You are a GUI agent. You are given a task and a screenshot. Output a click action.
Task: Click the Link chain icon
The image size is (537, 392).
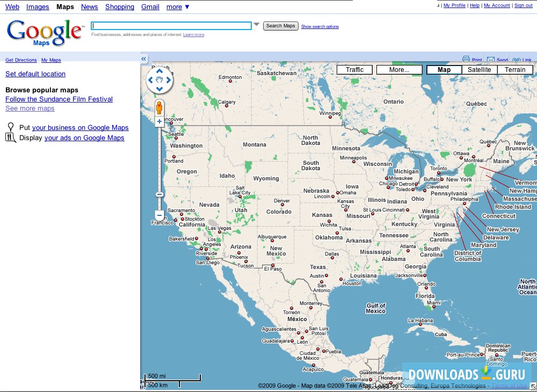click(517, 60)
